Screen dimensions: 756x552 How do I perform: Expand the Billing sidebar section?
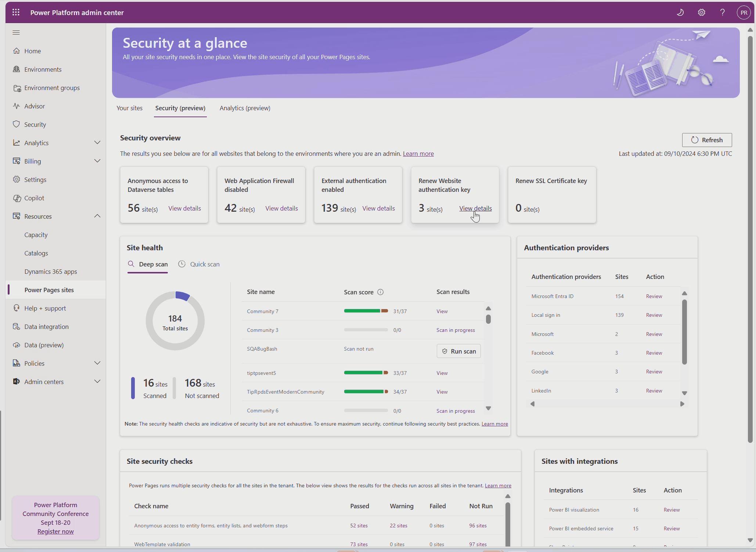[x=97, y=161]
